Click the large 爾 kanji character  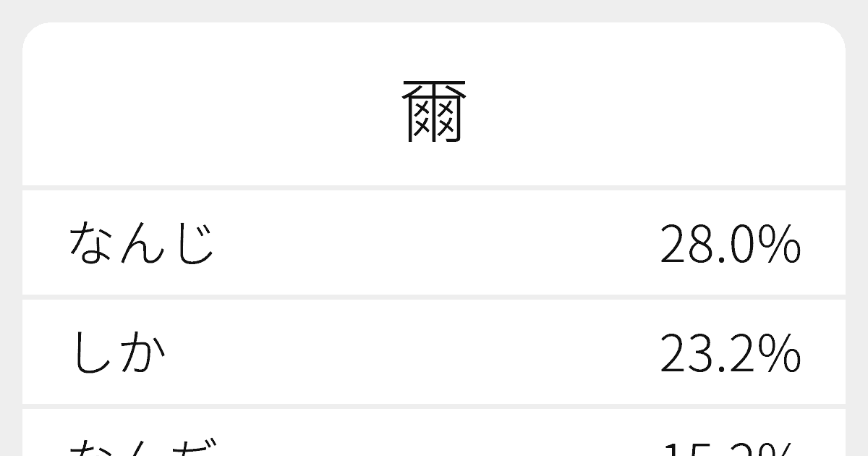[x=434, y=111]
